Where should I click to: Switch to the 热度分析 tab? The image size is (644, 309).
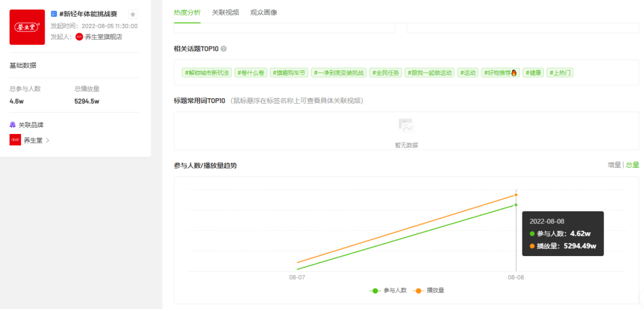click(x=187, y=13)
